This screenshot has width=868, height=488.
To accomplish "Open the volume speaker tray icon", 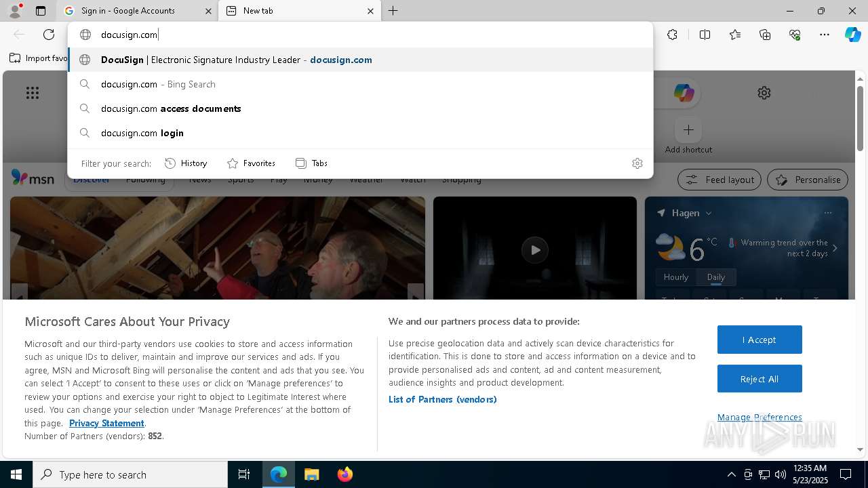I will coord(781,474).
